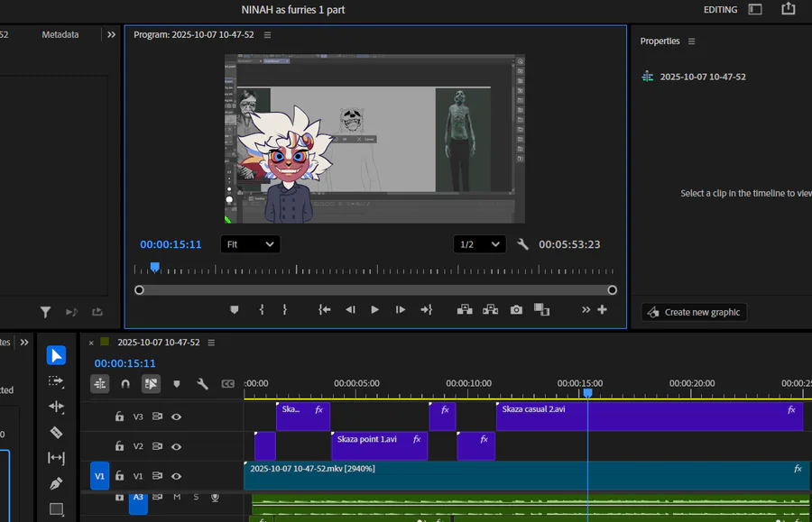Image resolution: width=812 pixels, height=522 pixels.
Task: Open the Fit zoom level dropdown
Action: click(x=250, y=244)
